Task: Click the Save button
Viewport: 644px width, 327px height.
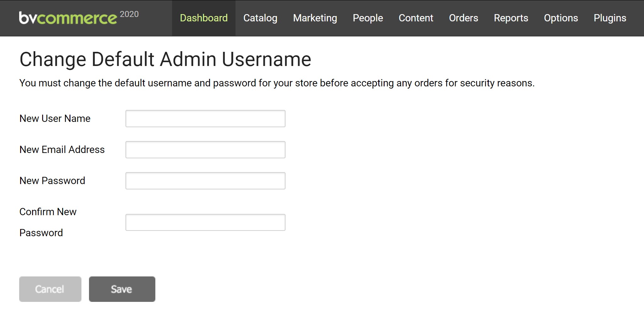Action: point(122,289)
